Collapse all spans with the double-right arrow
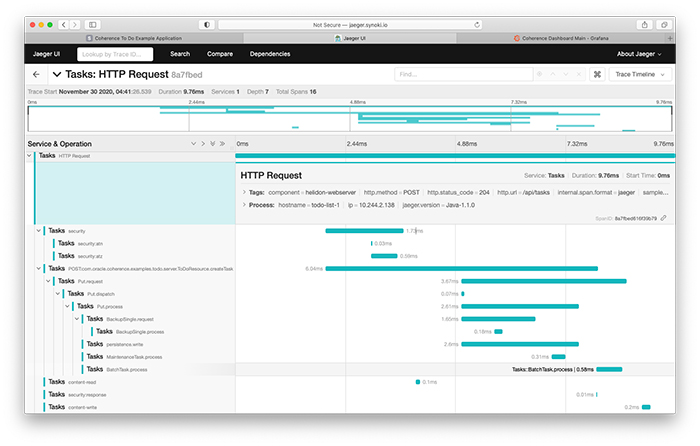This screenshot has height=446, width=700. 222,144
